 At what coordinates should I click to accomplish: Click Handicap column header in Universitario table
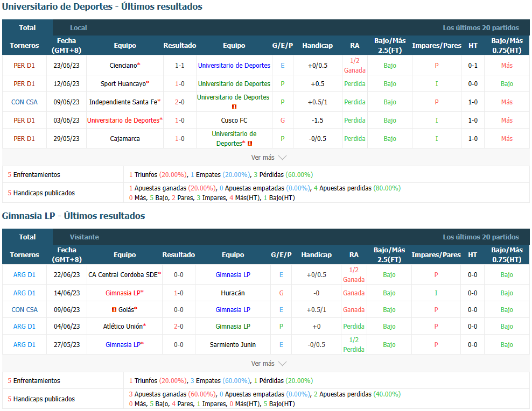318,45
